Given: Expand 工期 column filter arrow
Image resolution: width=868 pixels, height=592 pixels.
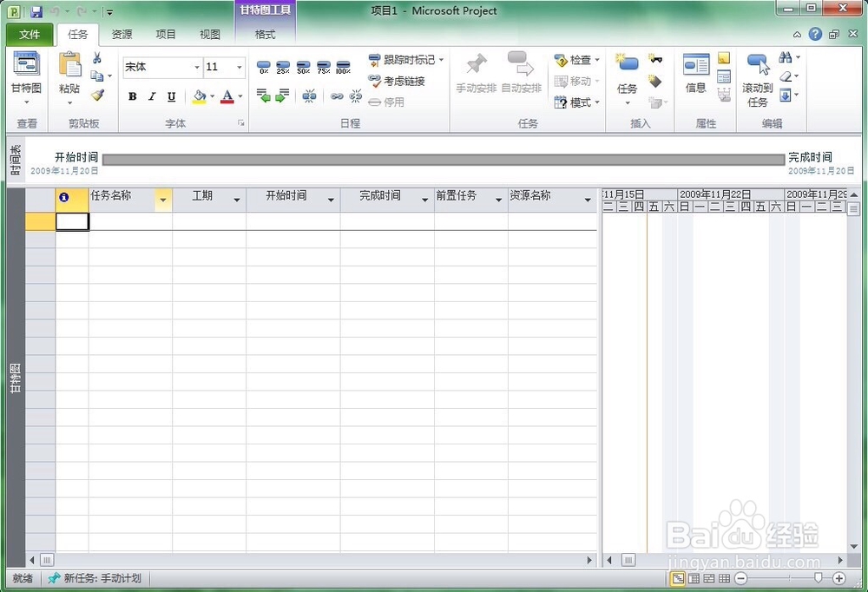Looking at the screenshot, I should (237, 200).
